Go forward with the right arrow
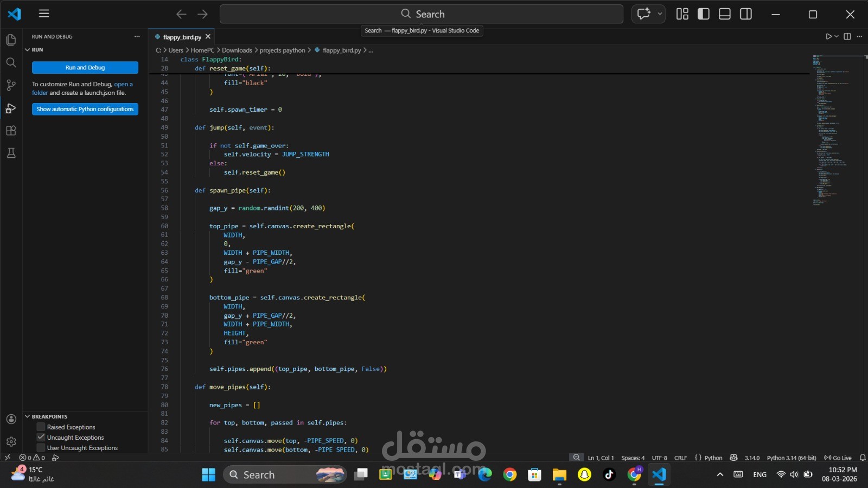Screen dimensions: 868x488 [202, 14]
